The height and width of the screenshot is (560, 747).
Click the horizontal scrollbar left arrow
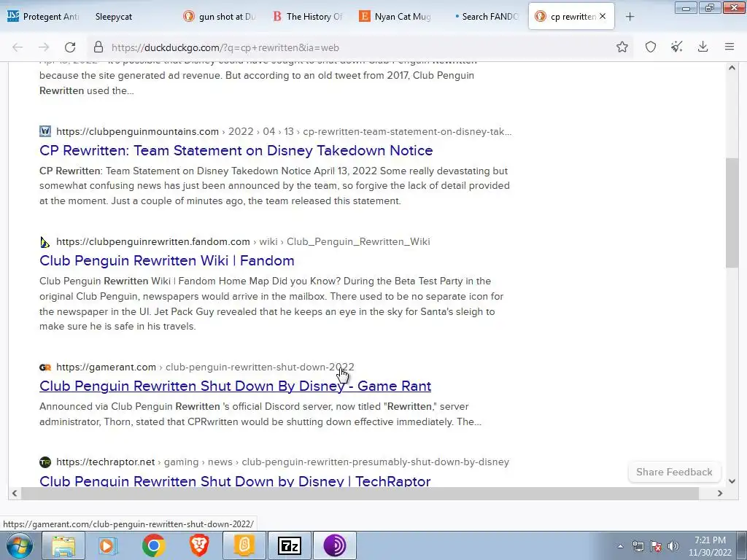click(x=15, y=494)
